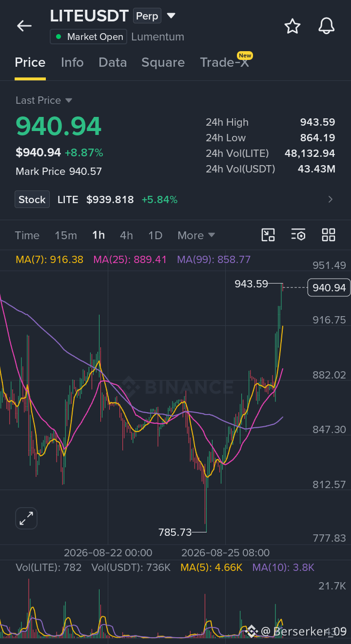
Task: Tap the 24h Vol(LITE) value 48,132.94
Action: (x=310, y=153)
